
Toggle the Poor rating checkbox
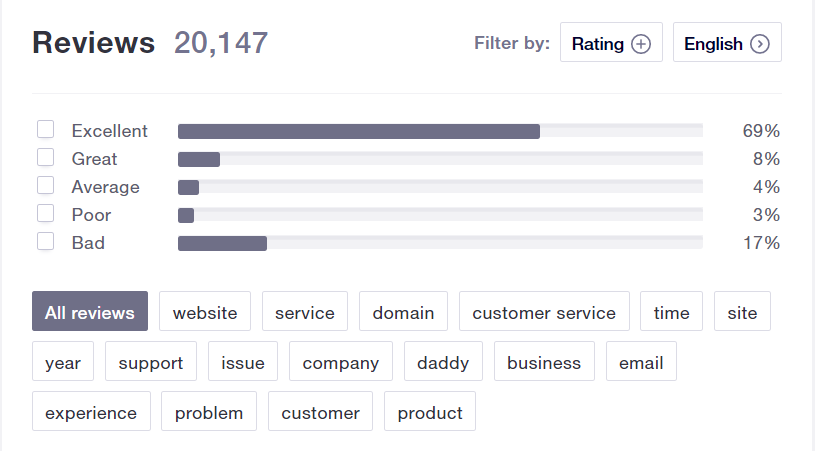coord(45,213)
